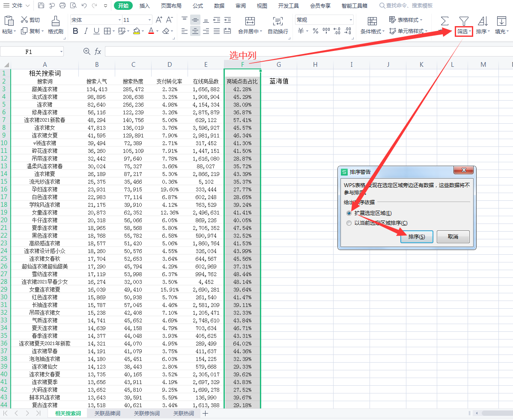Click the Bold formatting icon
This screenshot has width=513, height=420.
click(x=75, y=31)
